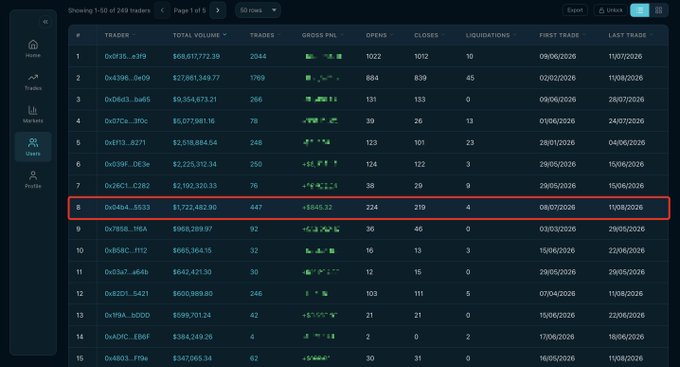Click the $599,701.24 total volume cell
This screenshot has width=680, height=367.
pyautogui.click(x=192, y=315)
